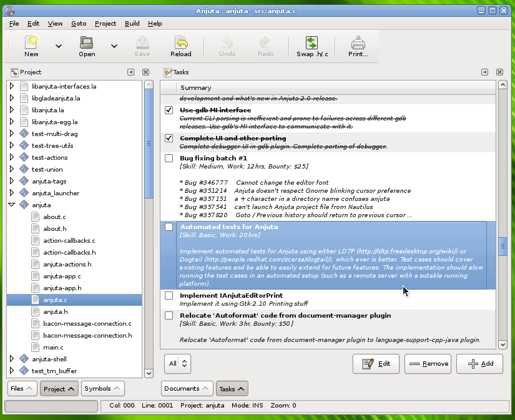515x420 pixels.
Task: Open the Build menu
Action: coord(132,24)
